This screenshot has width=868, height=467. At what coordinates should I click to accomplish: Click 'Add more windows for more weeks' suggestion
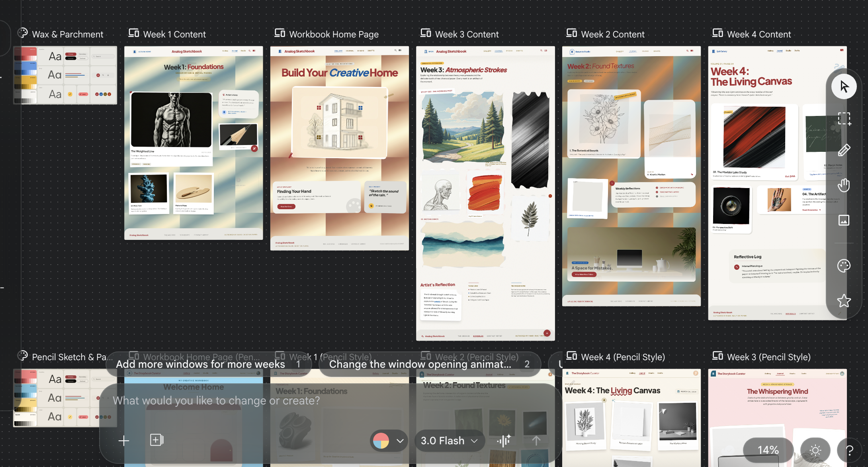click(x=200, y=364)
